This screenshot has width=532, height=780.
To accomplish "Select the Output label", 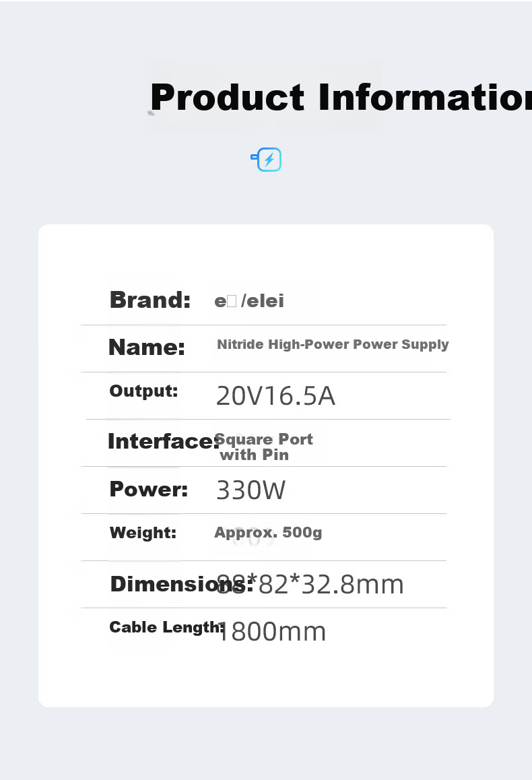I will [143, 391].
